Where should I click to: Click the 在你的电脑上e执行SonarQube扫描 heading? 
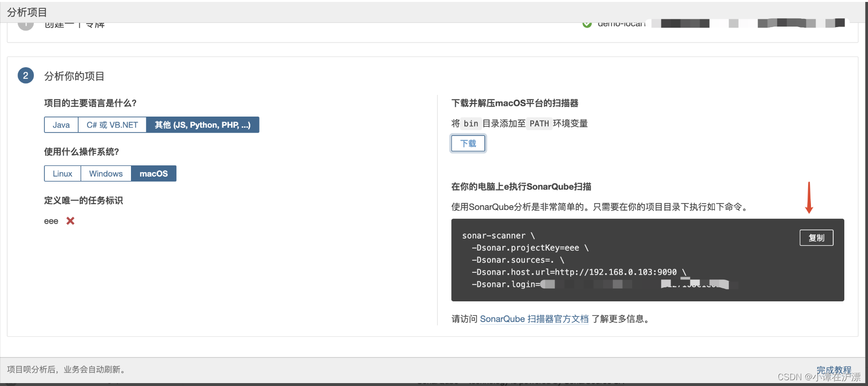[521, 187]
